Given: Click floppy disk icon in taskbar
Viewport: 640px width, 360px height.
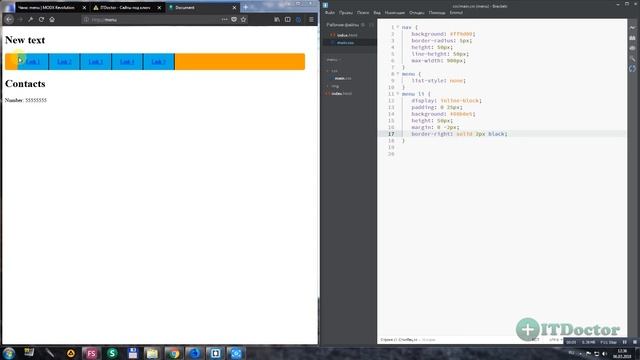Looking at the screenshot, I should pyautogui.click(x=132, y=353).
